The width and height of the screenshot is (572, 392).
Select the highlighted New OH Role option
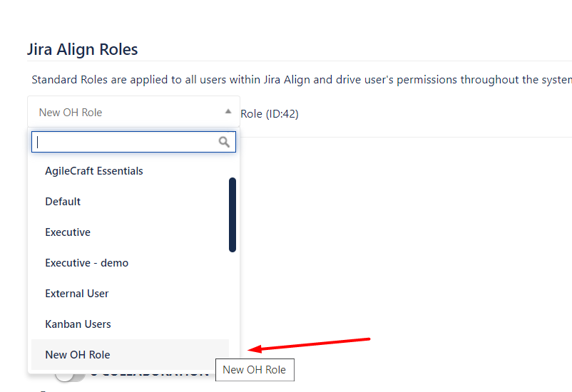[x=78, y=355]
